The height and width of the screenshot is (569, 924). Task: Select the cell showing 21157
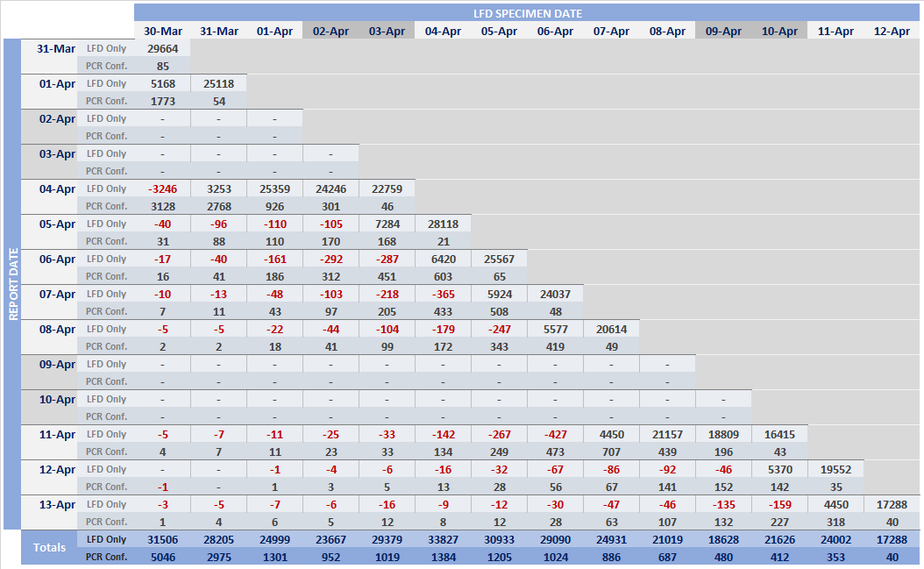tap(667, 434)
